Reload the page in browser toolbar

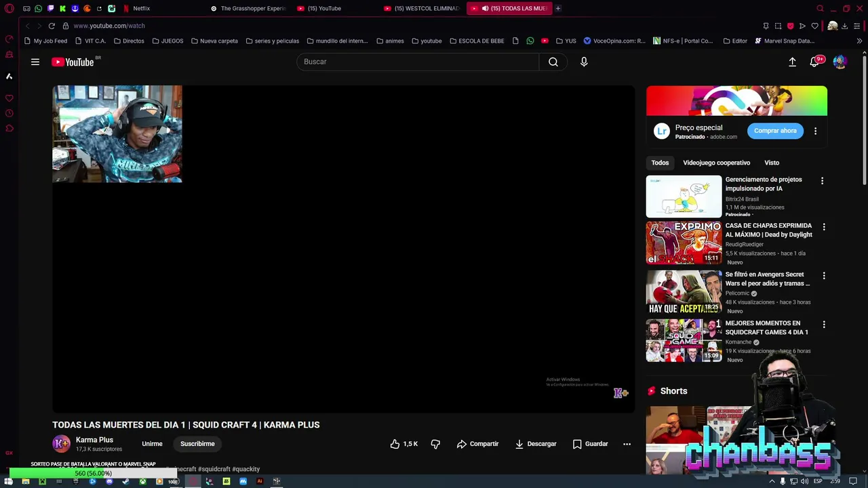[x=52, y=26]
